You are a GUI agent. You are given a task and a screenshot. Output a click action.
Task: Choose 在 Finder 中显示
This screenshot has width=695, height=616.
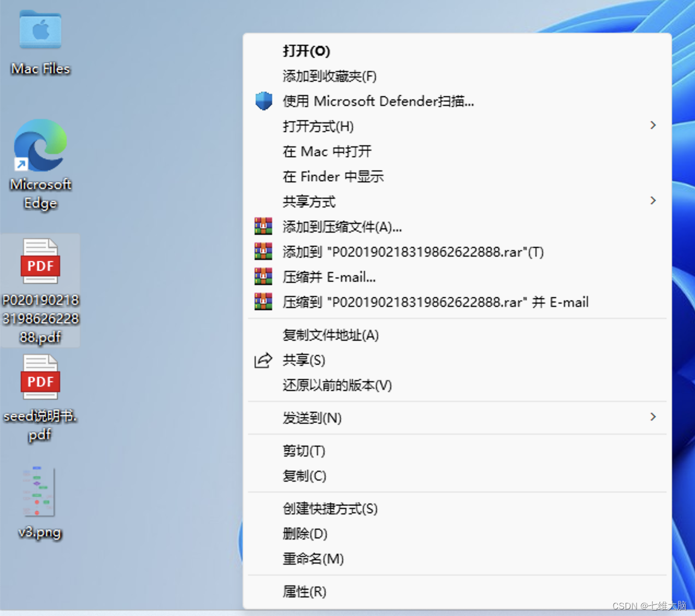(x=457, y=176)
